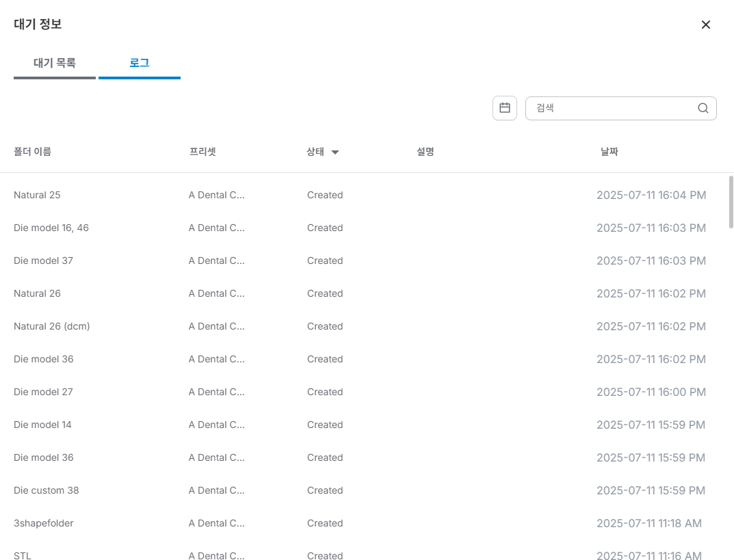Click the 설명 column header

[x=425, y=152]
